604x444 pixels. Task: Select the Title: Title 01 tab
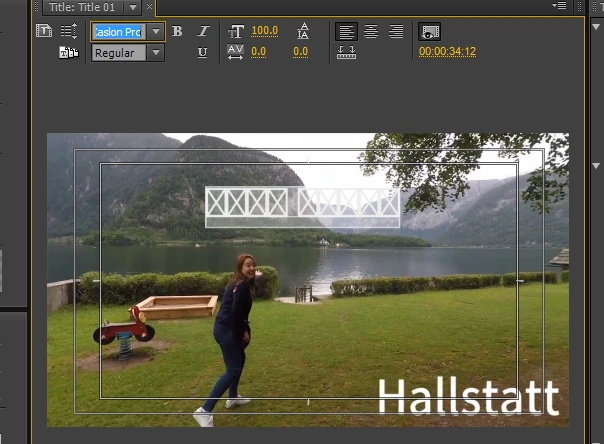pos(82,7)
